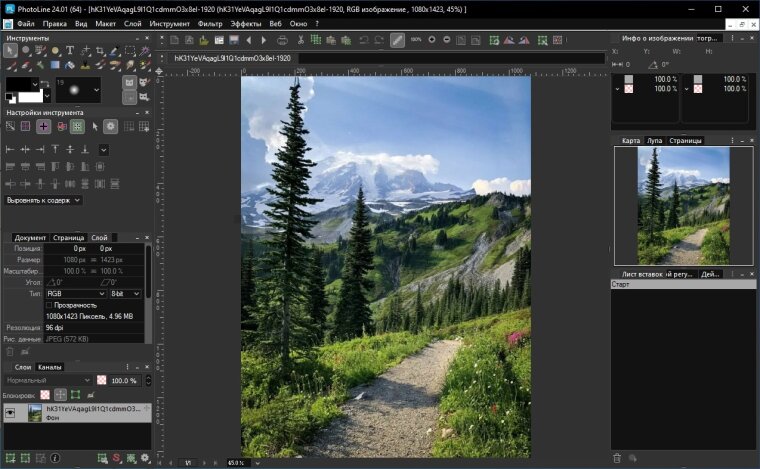Open the Фильтр menu

click(210, 22)
